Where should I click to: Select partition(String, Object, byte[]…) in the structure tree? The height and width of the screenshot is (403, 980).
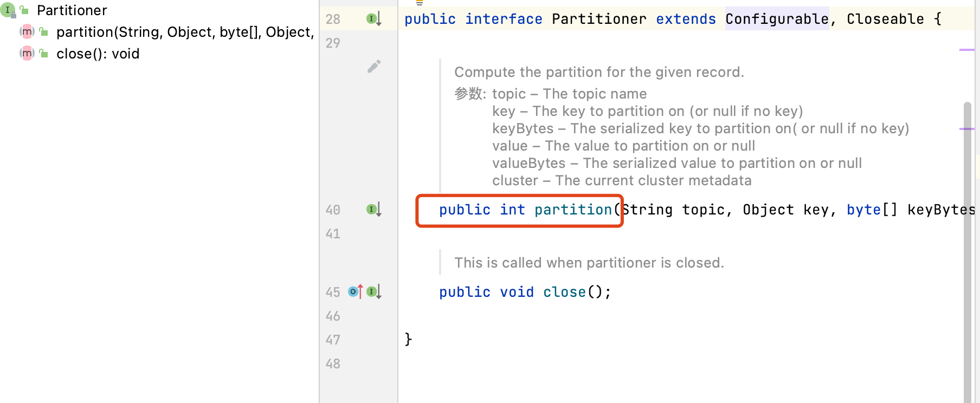184,32
